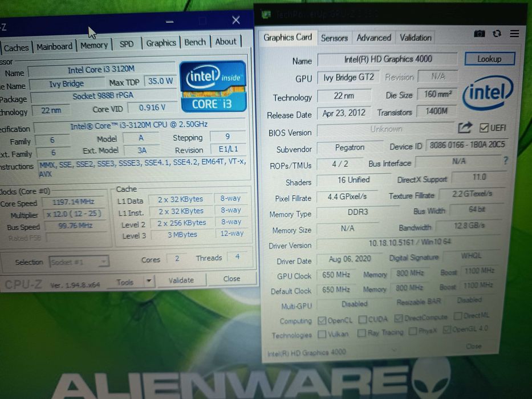This screenshot has height=399, width=532.
Task: Toggle the Vulkan checkbox
Action: pos(322,334)
